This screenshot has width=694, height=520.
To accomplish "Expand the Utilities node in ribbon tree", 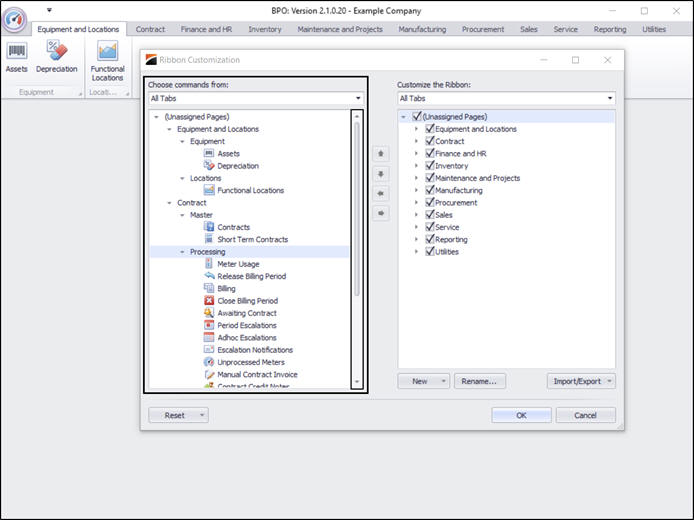I will (x=416, y=251).
